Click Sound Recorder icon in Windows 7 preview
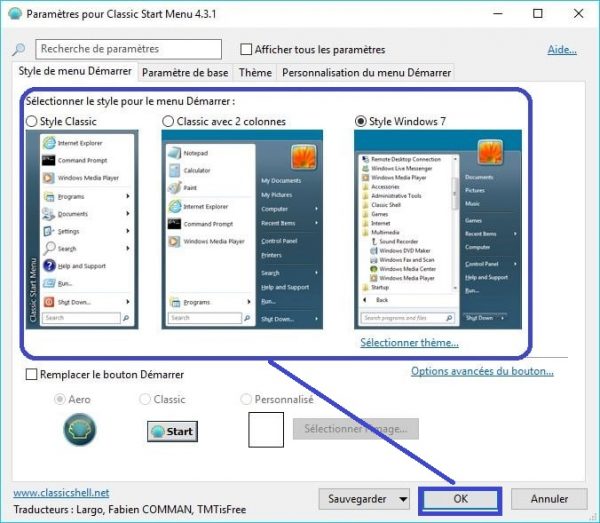 pyautogui.click(x=374, y=241)
